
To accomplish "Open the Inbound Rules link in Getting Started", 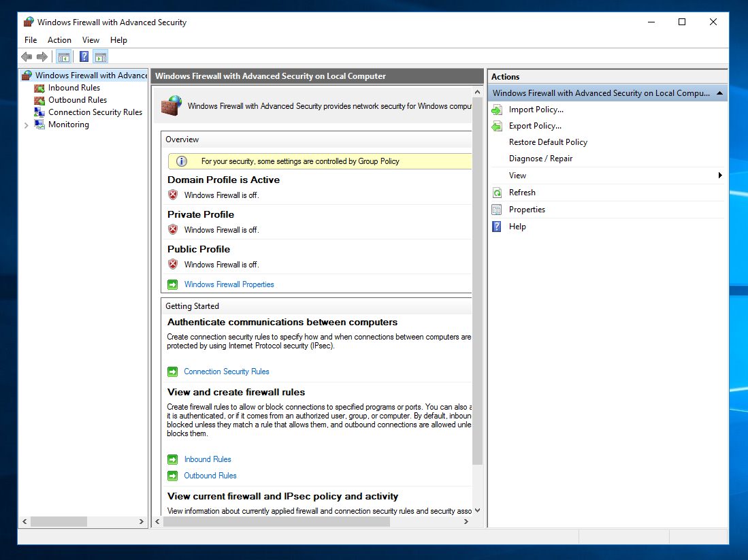I will click(x=208, y=459).
